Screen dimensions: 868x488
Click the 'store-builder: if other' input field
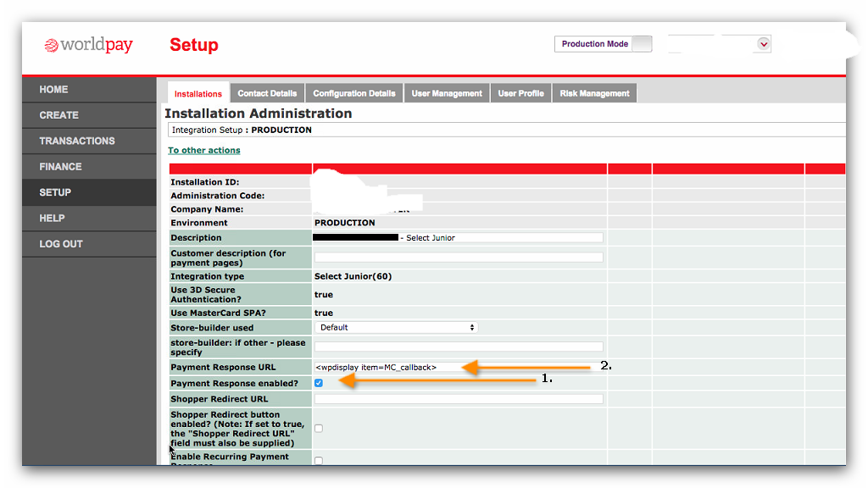coord(459,347)
